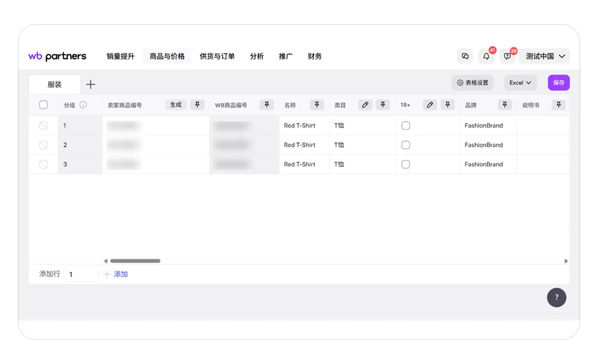Click the horizontal scrollbar thumb
Screen dimensions: 598x364
pyautogui.click(x=135, y=261)
